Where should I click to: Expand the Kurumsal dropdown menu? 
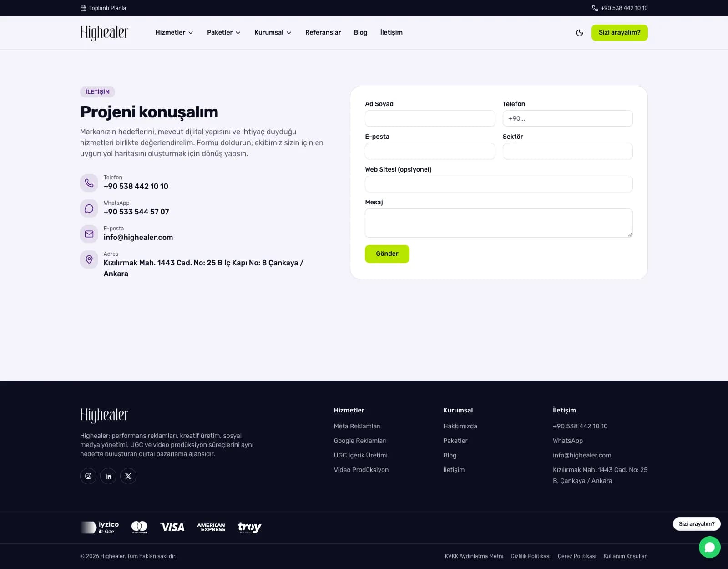coord(273,33)
